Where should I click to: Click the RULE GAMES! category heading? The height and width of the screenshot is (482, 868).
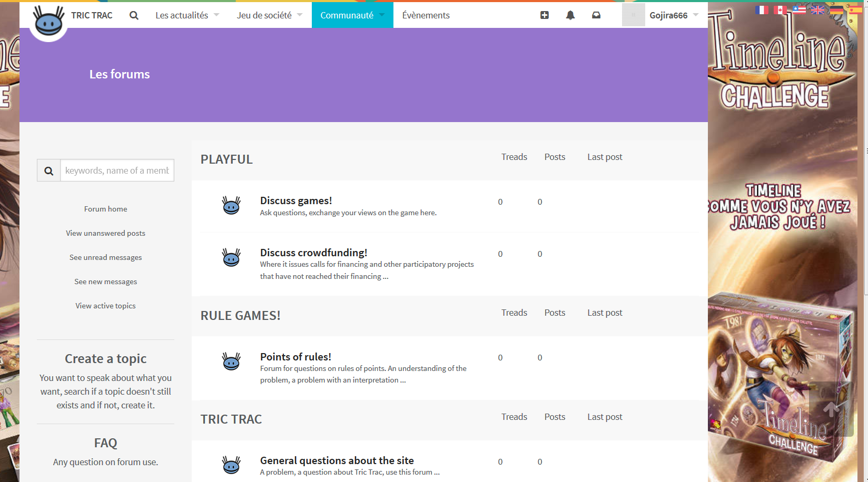pos(241,316)
